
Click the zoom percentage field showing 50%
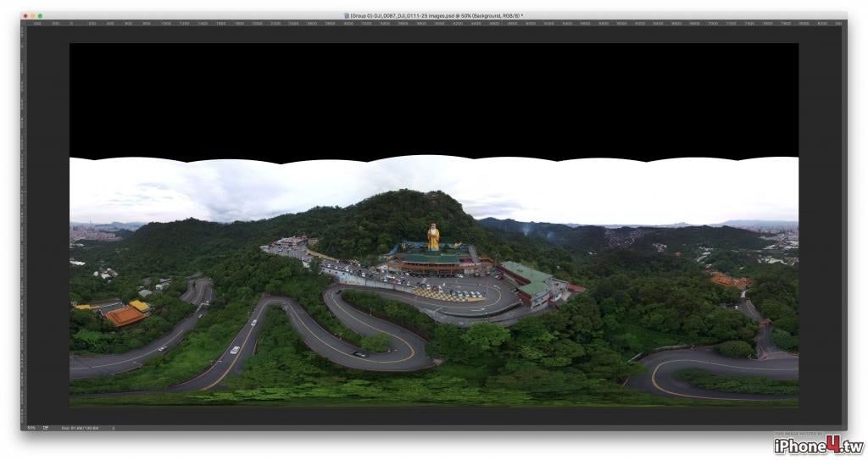pos(31,428)
